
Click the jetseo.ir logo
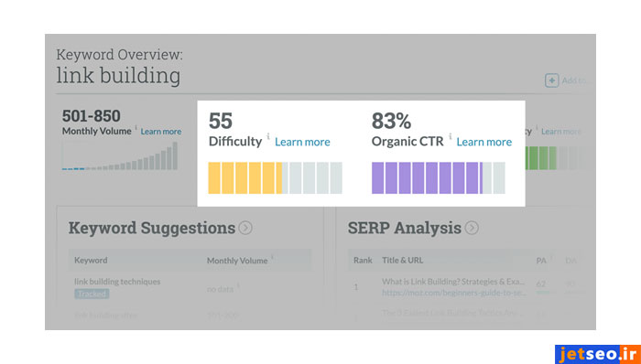click(x=598, y=354)
